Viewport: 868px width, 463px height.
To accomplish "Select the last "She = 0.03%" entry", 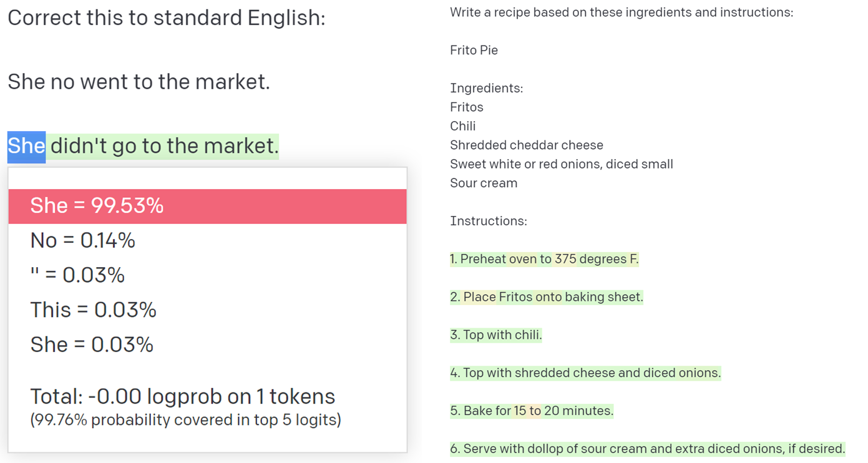I will click(x=92, y=345).
